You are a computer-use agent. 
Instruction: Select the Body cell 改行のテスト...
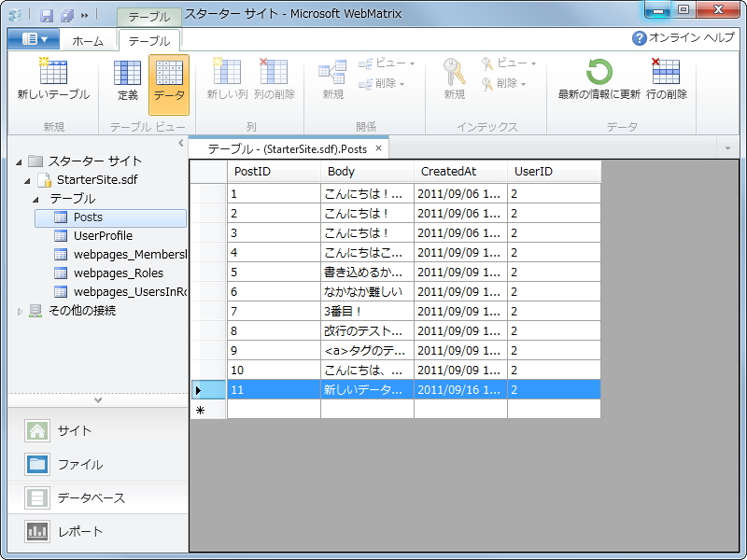click(x=367, y=330)
